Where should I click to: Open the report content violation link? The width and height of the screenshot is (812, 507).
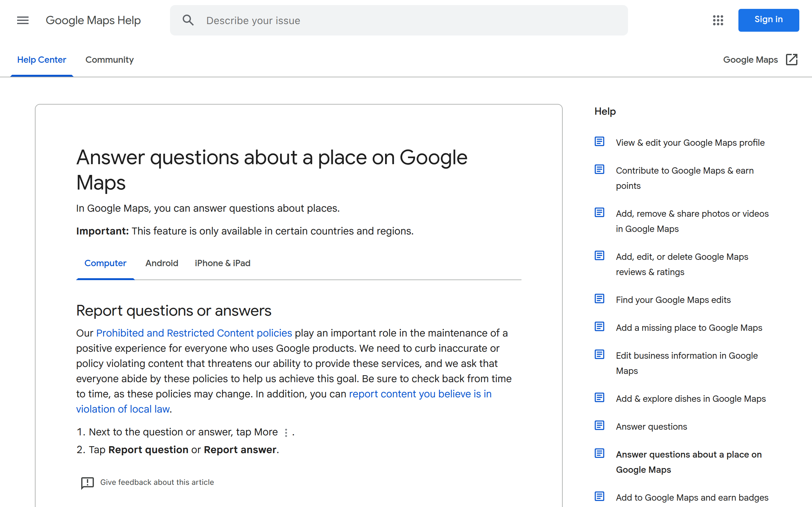coord(420,394)
